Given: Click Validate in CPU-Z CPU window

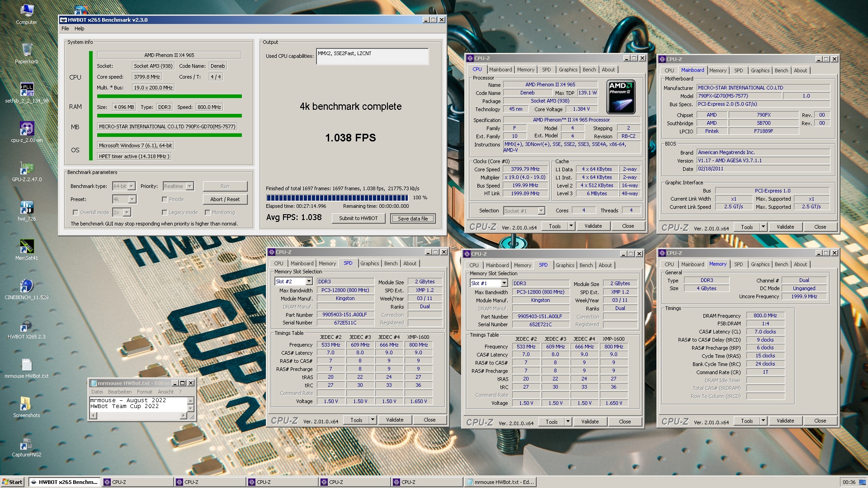Looking at the screenshot, I should tap(593, 226).
